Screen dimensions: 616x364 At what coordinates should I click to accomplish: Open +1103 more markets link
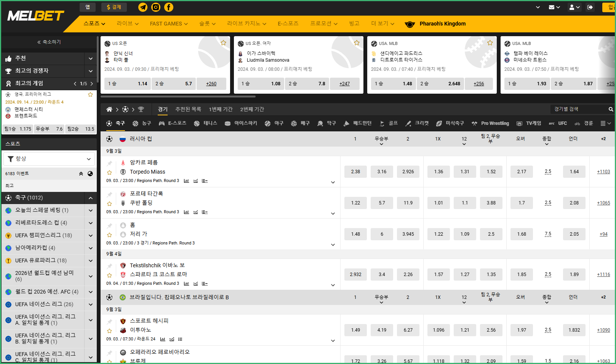[603, 172]
